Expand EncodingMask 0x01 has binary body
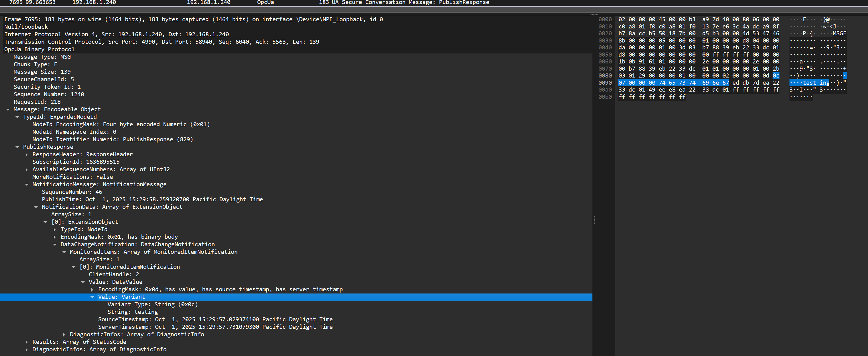 coord(55,237)
